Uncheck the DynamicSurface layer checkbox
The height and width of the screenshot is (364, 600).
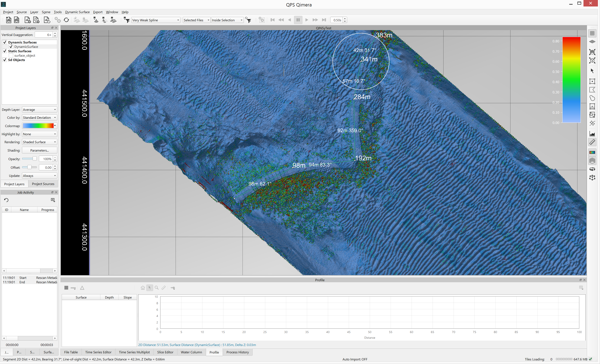[x=11, y=46]
